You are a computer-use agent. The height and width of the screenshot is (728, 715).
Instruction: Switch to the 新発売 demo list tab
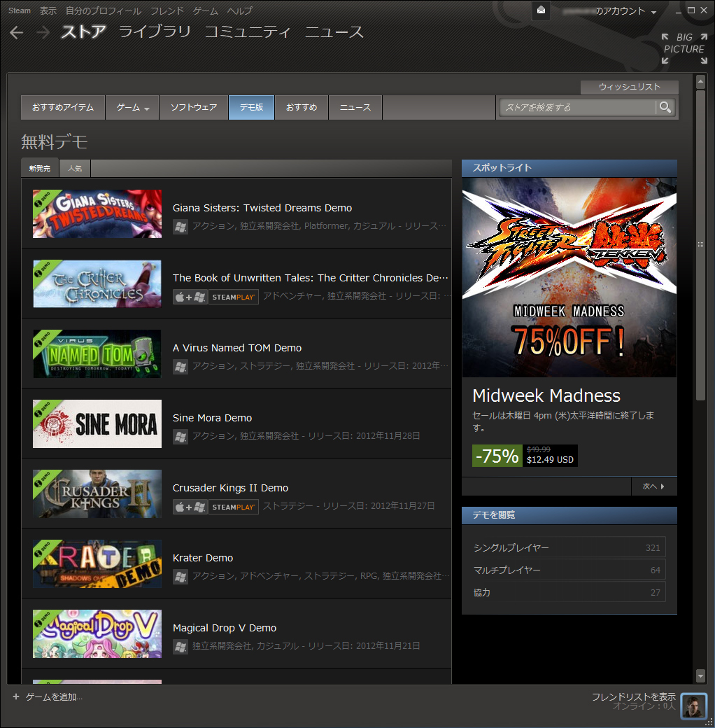(x=40, y=168)
